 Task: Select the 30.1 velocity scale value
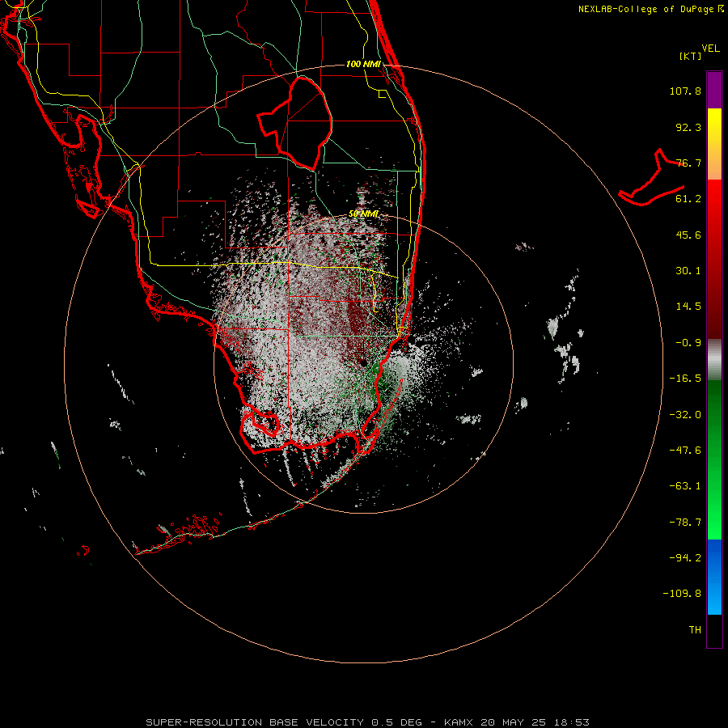point(688,271)
